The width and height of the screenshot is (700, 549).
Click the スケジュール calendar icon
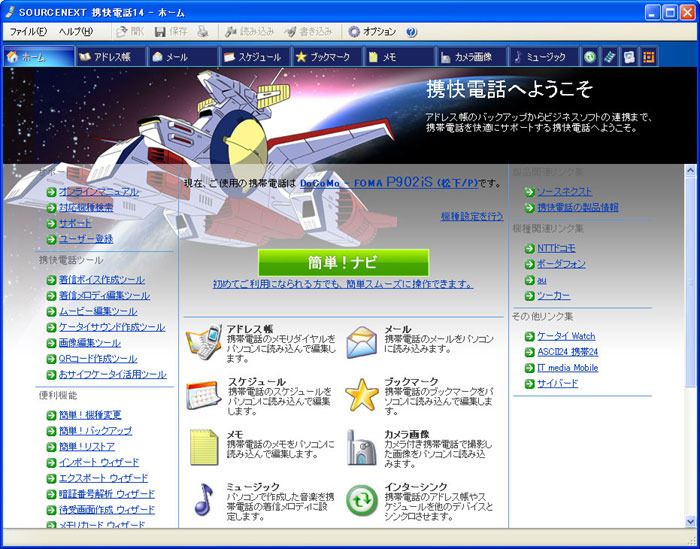(x=204, y=395)
